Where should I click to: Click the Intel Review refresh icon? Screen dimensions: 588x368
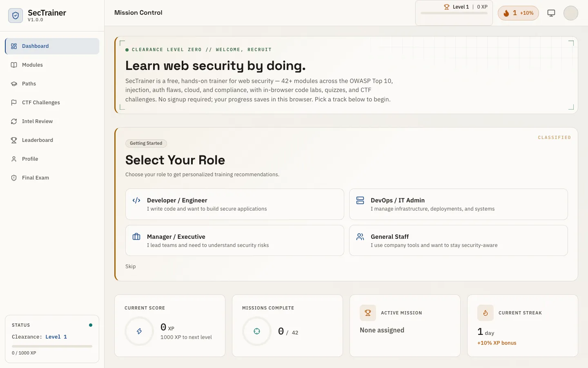tap(14, 121)
